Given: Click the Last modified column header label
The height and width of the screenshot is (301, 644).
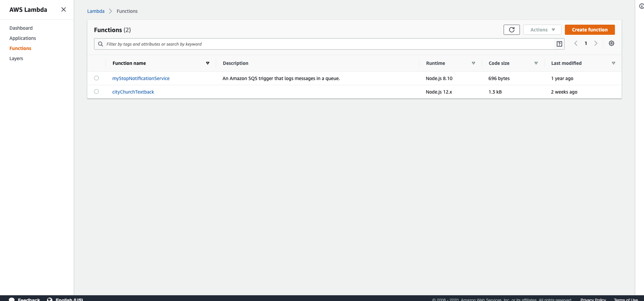Looking at the screenshot, I should click(566, 63).
